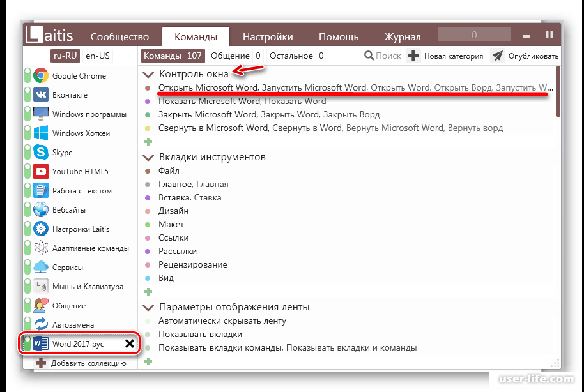Switch language to en-US

pyautogui.click(x=98, y=56)
